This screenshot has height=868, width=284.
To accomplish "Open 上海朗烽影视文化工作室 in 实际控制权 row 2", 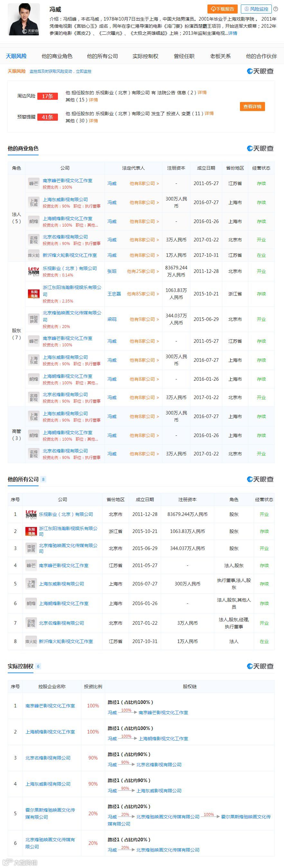I will pyautogui.click(x=50, y=732).
